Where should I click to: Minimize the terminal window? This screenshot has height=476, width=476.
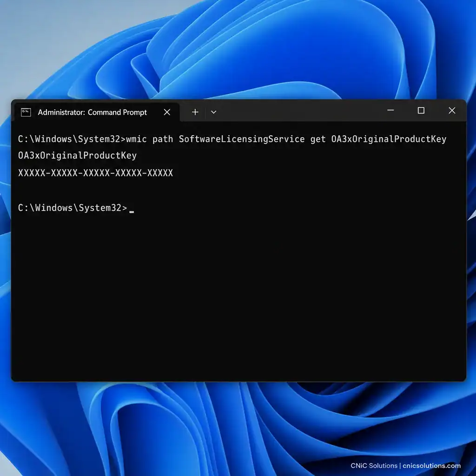pos(390,110)
